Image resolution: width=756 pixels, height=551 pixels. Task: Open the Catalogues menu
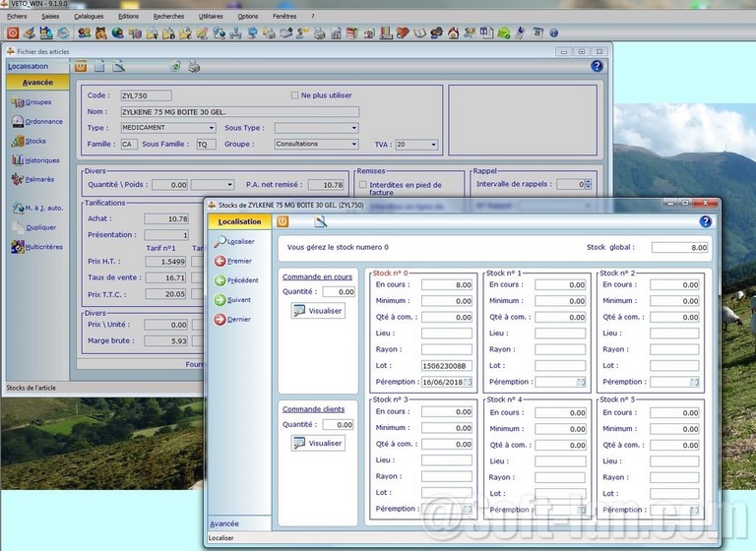pos(89,17)
